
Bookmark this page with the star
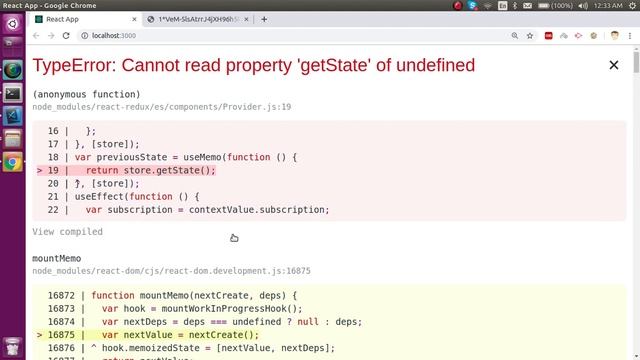(530, 36)
